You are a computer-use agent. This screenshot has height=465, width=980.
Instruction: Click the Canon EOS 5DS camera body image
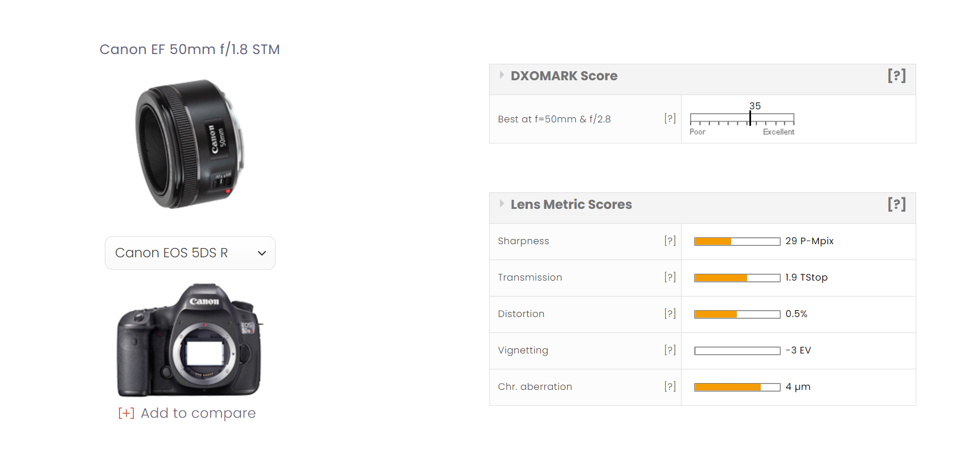tap(190, 340)
